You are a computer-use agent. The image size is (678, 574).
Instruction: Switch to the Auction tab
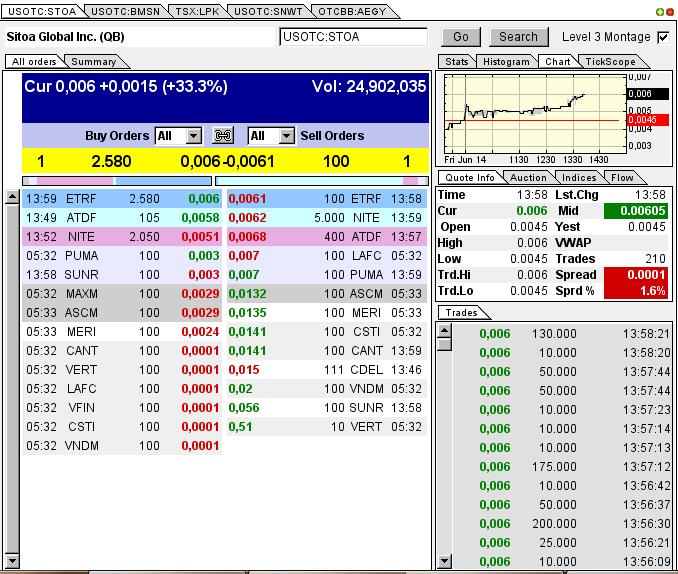[528, 177]
